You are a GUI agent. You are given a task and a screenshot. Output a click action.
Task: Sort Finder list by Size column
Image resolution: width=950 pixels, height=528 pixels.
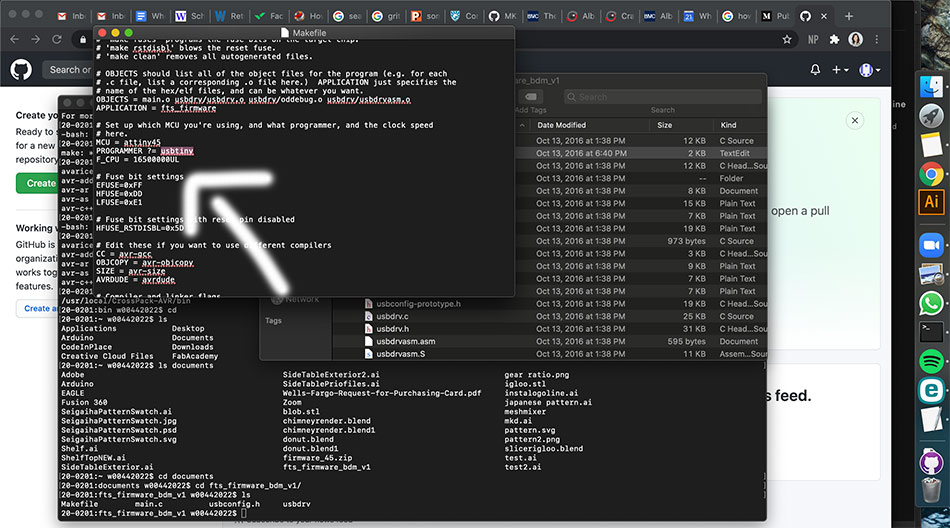click(x=665, y=125)
